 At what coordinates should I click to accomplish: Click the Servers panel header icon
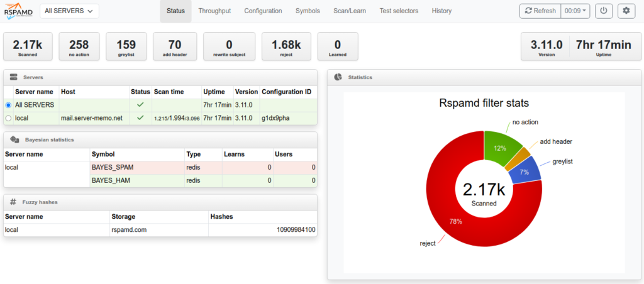[13, 77]
